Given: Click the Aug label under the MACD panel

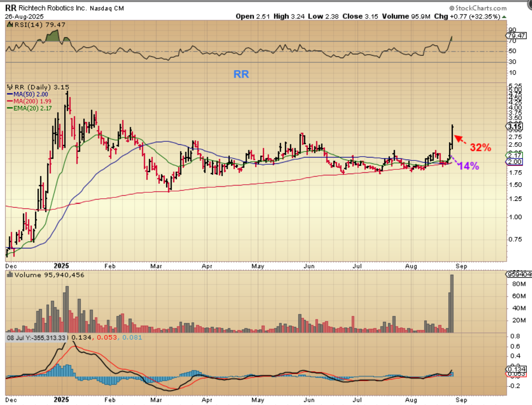Looking at the screenshot, I should pyautogui.click(x=411, y=400).
